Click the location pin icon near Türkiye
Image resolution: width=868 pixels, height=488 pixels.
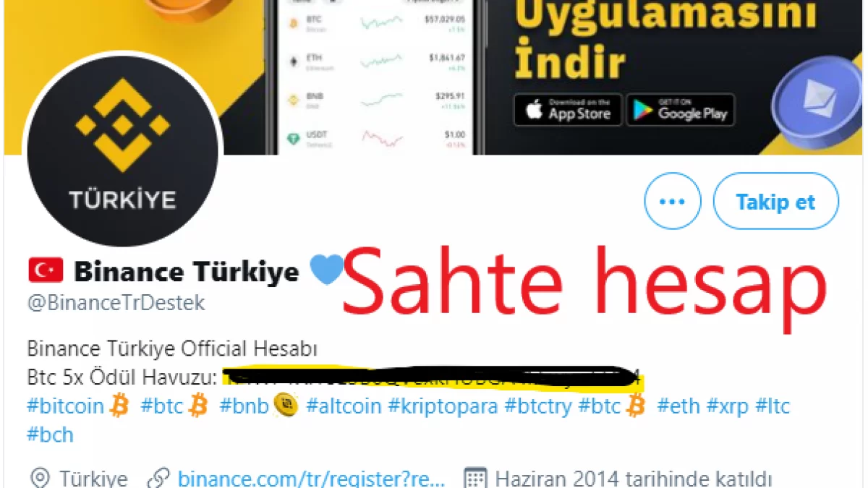[40, 479]
